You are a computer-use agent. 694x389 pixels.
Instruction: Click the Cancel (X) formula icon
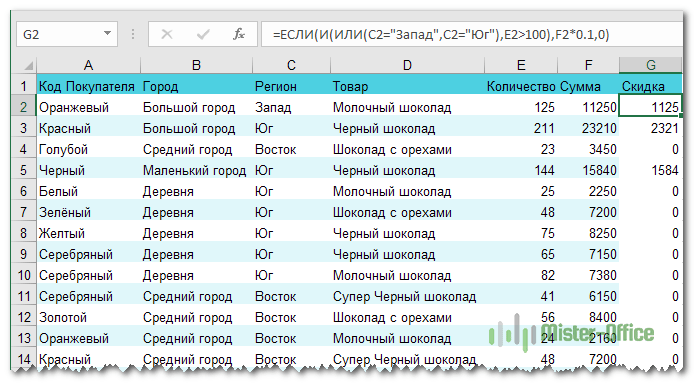point(167,34)
